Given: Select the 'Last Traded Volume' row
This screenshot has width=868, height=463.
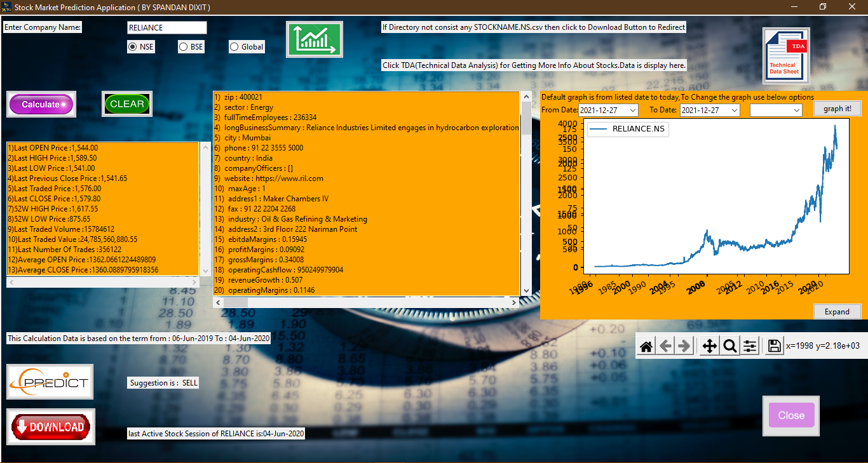Looking at the screenshot, I should (61, 229).
